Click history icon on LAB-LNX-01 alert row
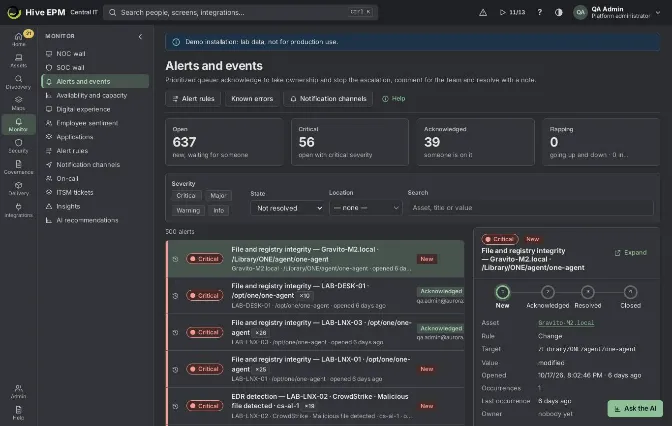The width and height of the screenshot is (672, 426). [175, 369]
